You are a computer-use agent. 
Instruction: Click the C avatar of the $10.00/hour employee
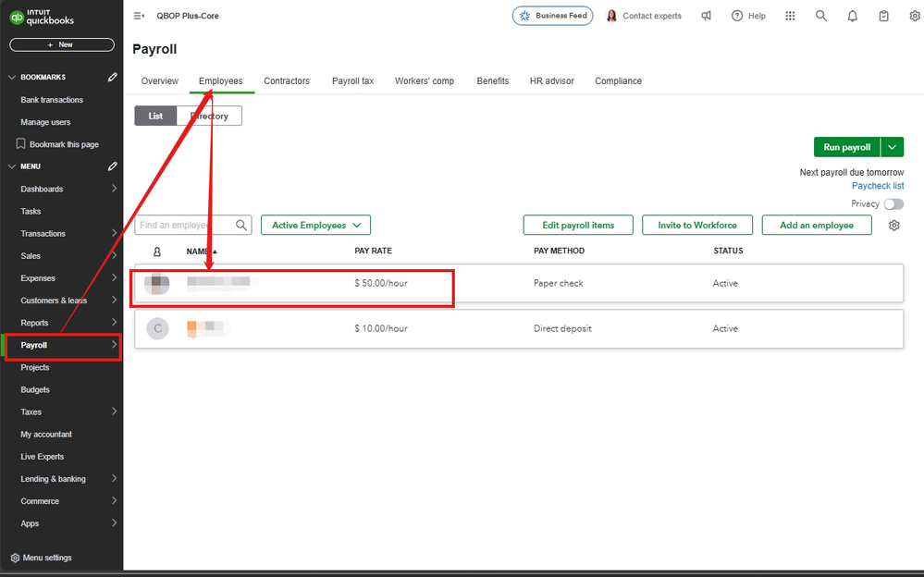[157, 329]
